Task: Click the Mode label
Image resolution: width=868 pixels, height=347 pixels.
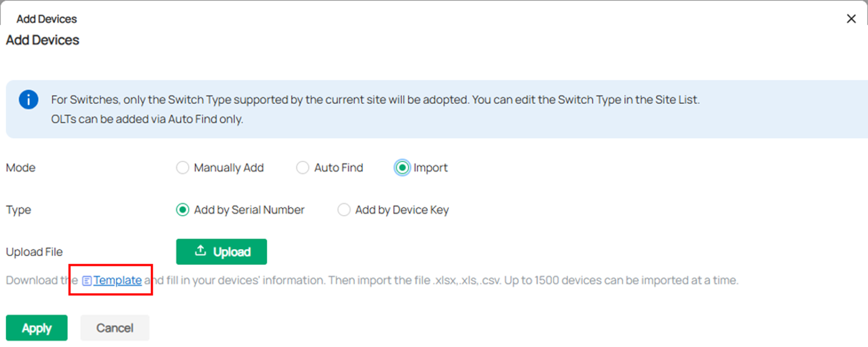Action: (21, 167)
